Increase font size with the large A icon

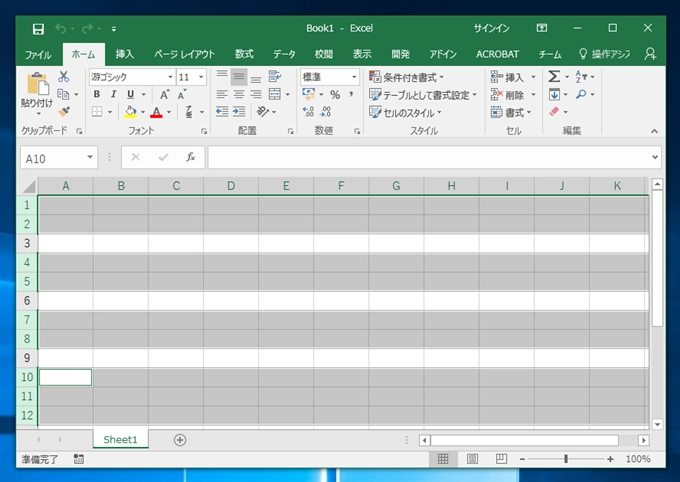tap(164, 94)
